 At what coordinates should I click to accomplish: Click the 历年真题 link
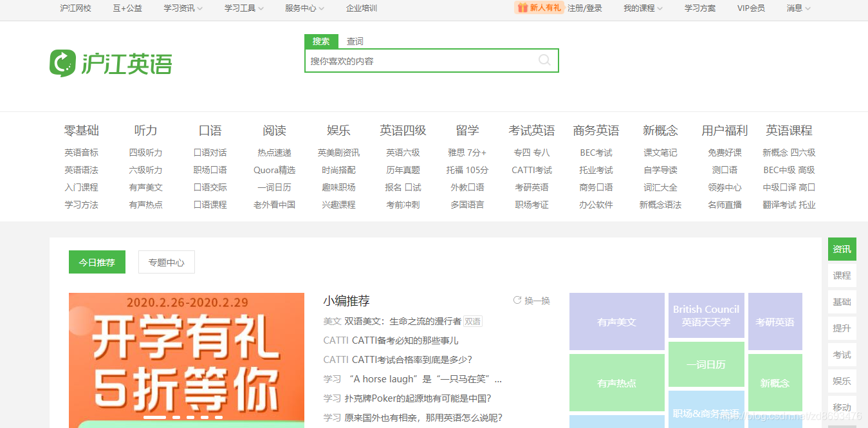(403, 171)
